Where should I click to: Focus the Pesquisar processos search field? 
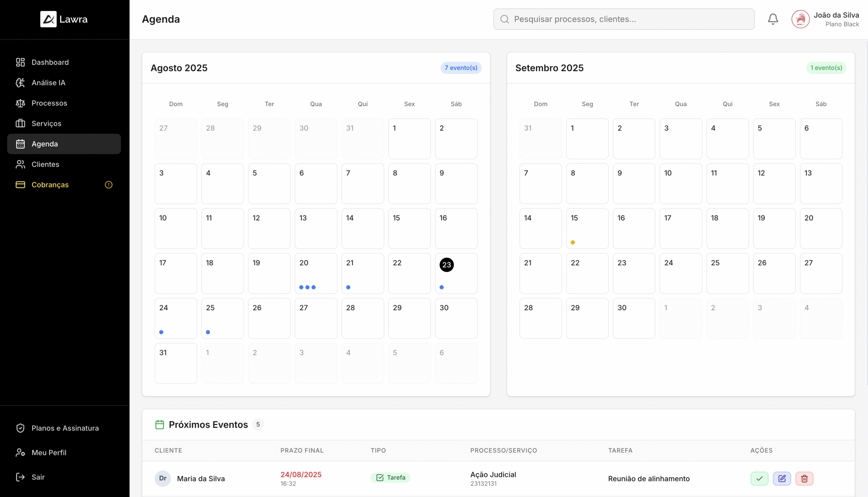tap(623, 19)
